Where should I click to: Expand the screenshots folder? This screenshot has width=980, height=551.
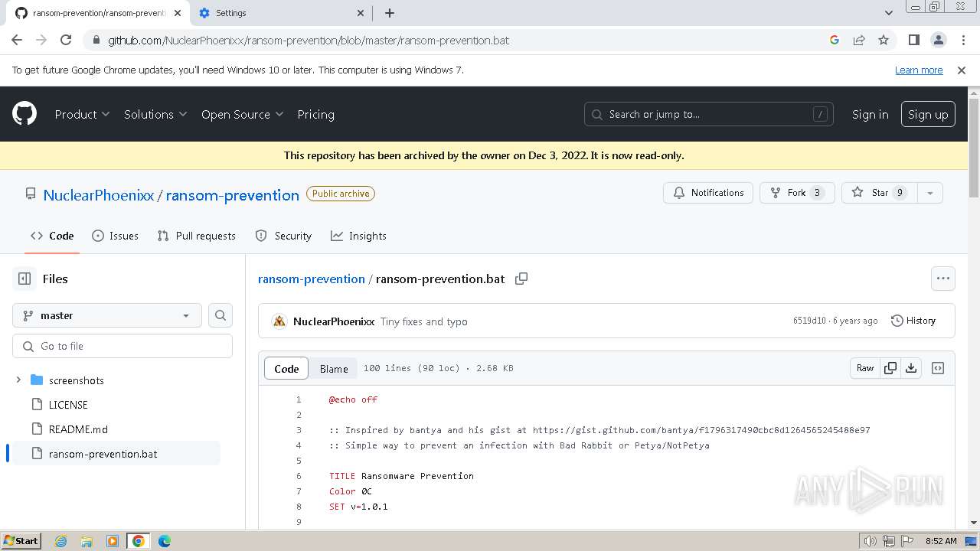coord(18,380)
